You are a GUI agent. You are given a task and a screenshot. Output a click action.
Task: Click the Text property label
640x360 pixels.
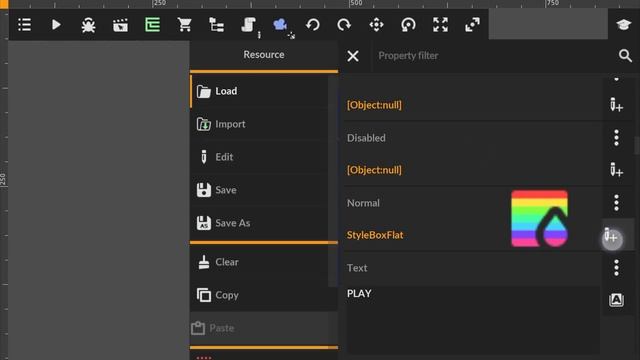[x=357, y=268]
